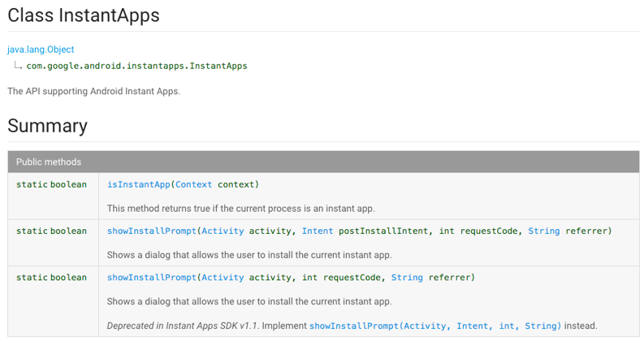Click Activity type link in four-parameter showInstallPrompt
The height and width of the screenshot is (341, 644).
pyautogui.click(x=223, y=231)
